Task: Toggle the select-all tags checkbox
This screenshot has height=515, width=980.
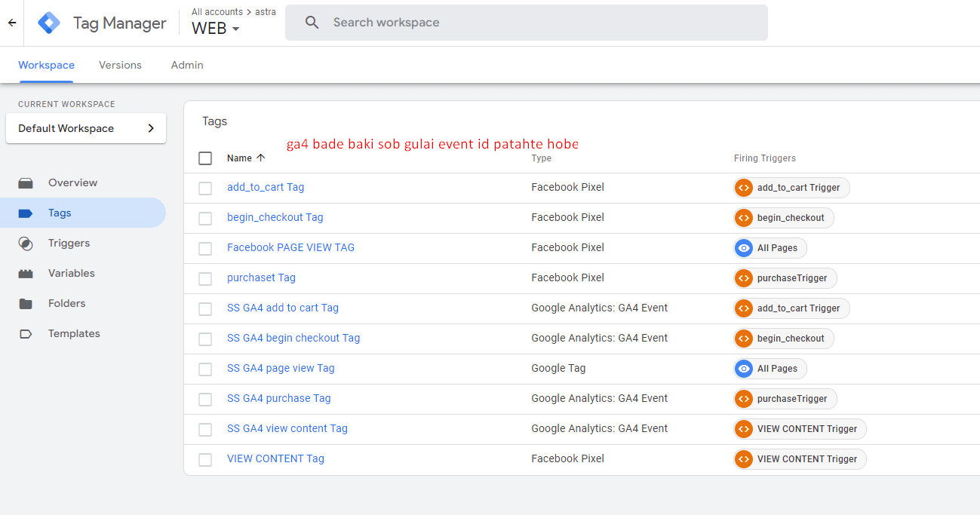Action: 205,158
